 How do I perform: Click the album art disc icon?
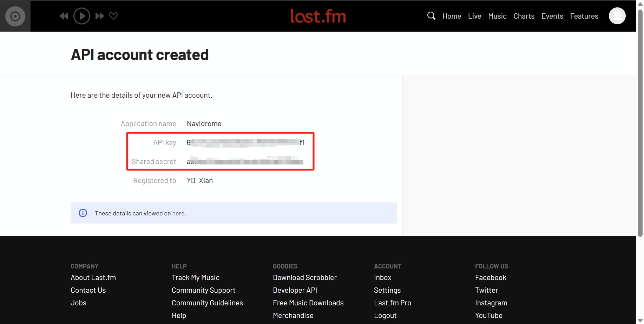coord(15,16)
